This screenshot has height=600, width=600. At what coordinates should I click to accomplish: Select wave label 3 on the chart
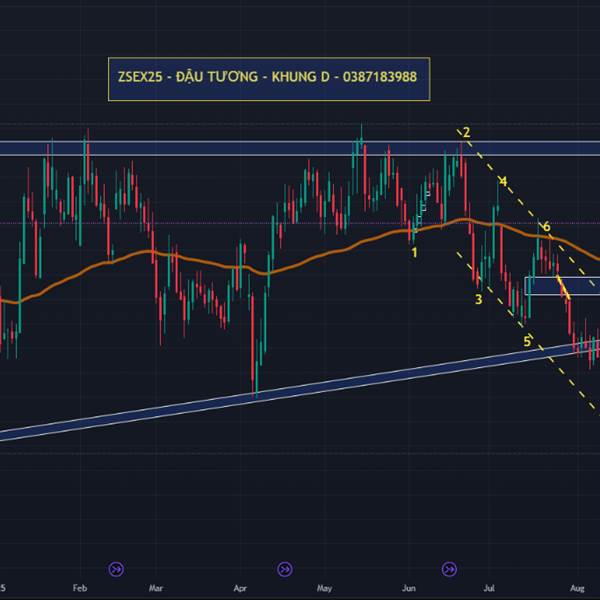tap(478, 299)
